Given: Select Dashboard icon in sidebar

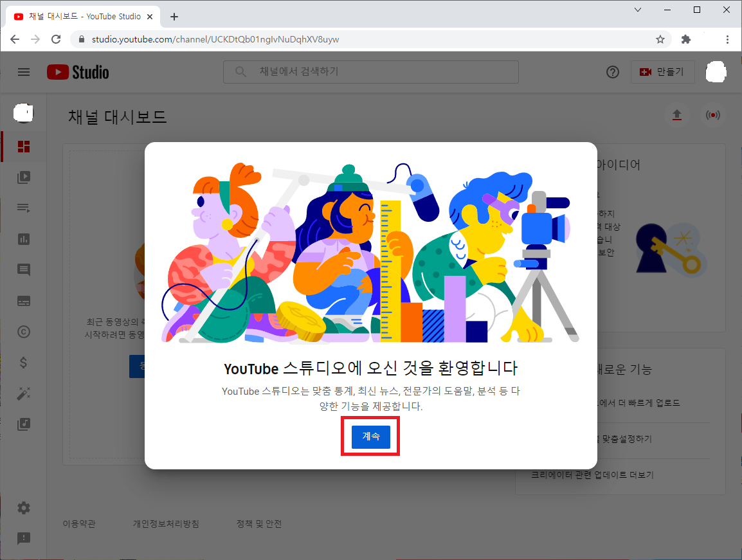Looking at the screenshot, I should click(x=24, y=147).
